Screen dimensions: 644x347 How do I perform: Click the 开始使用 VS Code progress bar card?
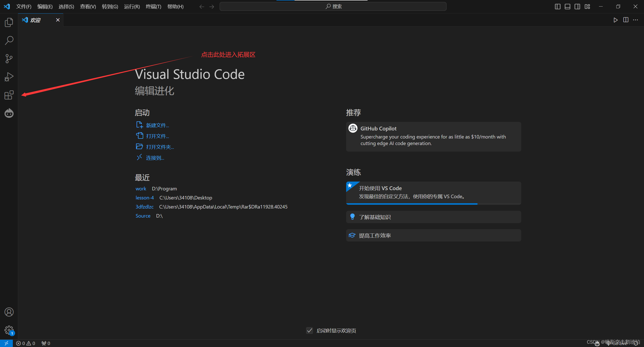[x=433, y=193]
